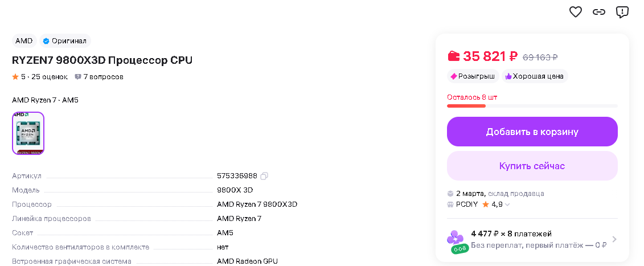Click the red wallet price icon
This screenshot has width=644, height=266.
click(x=453, y=55)
